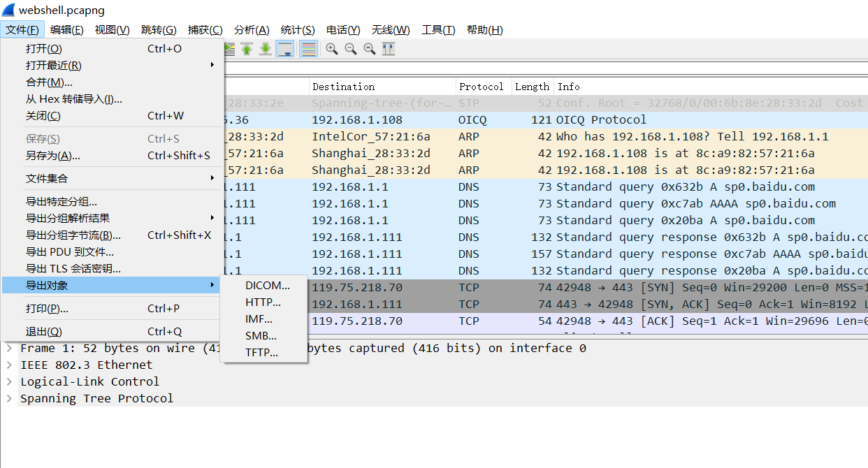Select the Destination column header
868x468 pixels.
click(x=342, y=86)
